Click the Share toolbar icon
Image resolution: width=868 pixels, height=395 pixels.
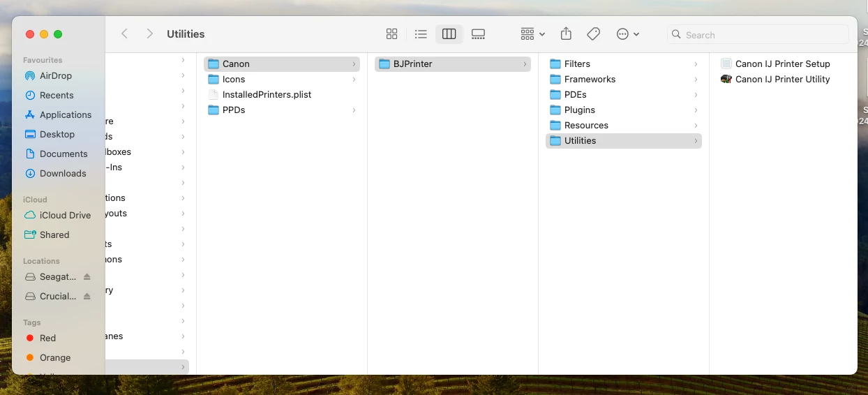coord(566,33)
